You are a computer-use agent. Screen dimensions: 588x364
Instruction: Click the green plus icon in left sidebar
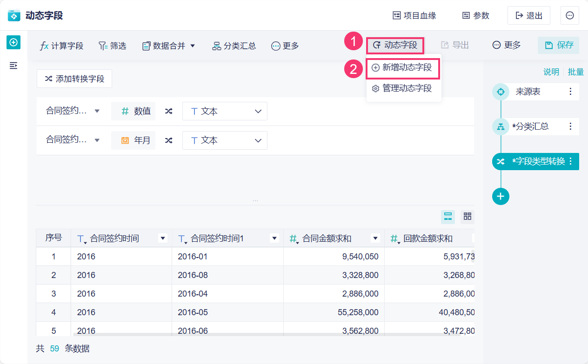coord(13,42)
